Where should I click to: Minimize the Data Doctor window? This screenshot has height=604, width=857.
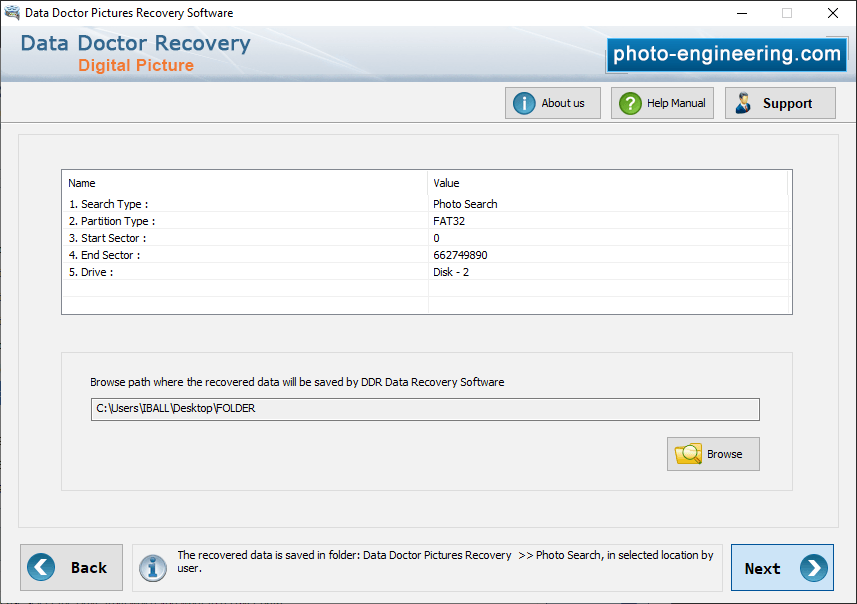pyautogui.click(x=742, y=13)
